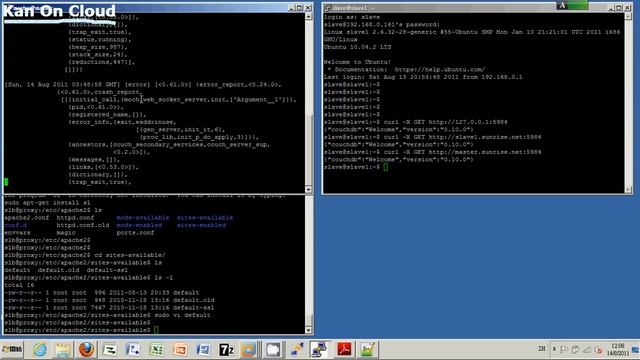Minimize the slave@slave1 PuTTY window
Viewport: 640px width, 360px height.
coord(611,8)
